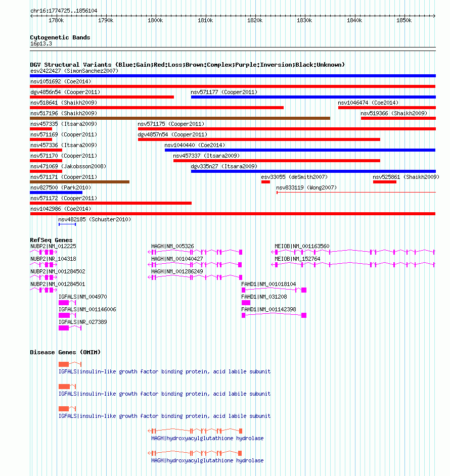Image resolution: width=450 pixels, height=476 pixels.
Task: Click nsv827500 (Park2010) label
Action: click(x=61, y=188)
